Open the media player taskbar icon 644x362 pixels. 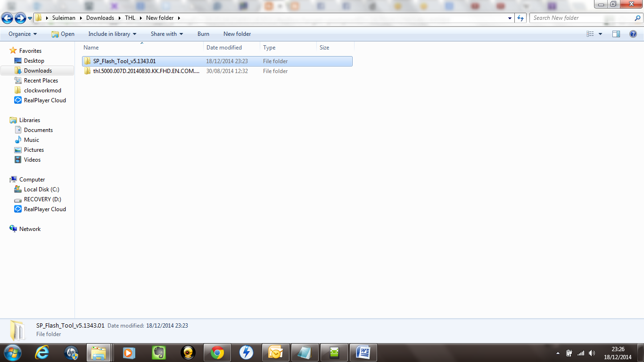(128, 353)
